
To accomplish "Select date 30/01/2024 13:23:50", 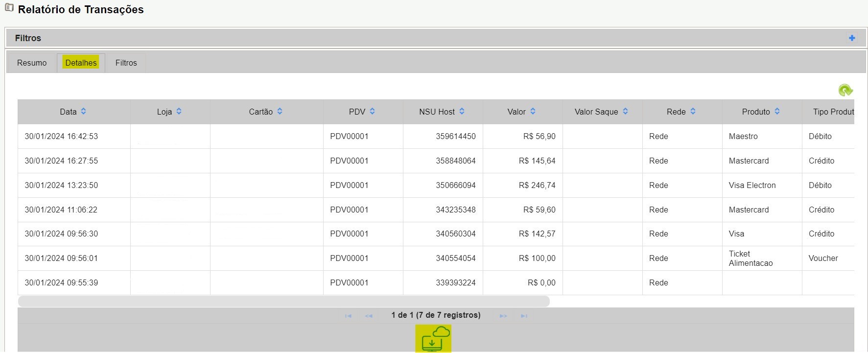I will [x=61, y=185].
